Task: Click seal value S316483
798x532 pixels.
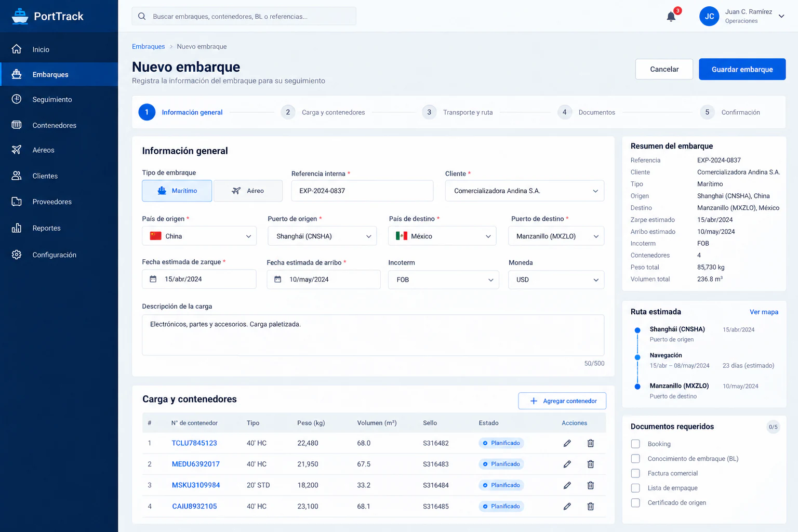Action: point(435,464)
